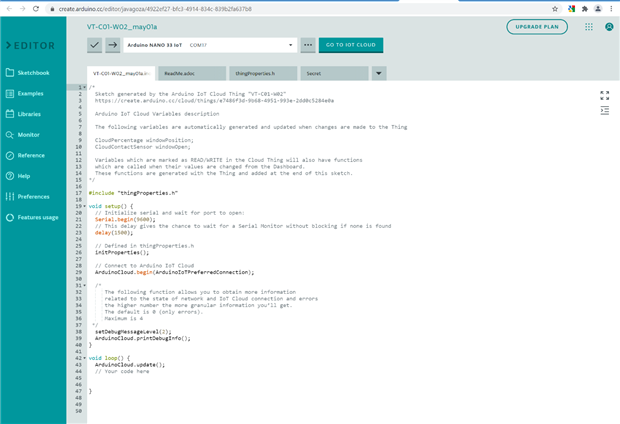
Task: Click the UPGRADE PLAN button
Action: click(537, 27)
